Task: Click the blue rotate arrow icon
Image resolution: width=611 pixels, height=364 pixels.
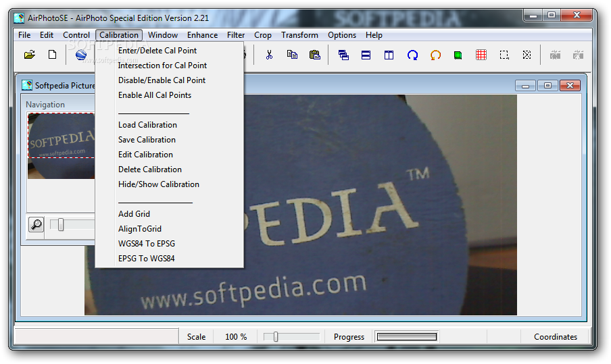Action: pyautogui.click(x=412, y=55)
